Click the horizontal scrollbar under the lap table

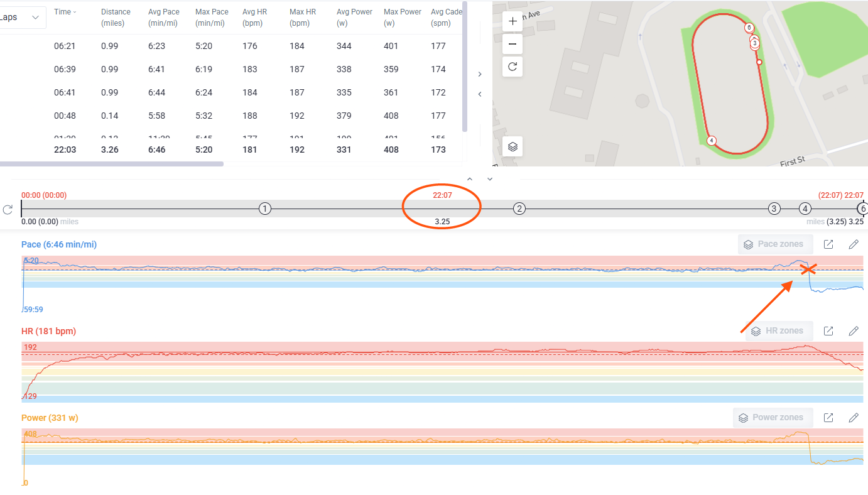(113, 163)
